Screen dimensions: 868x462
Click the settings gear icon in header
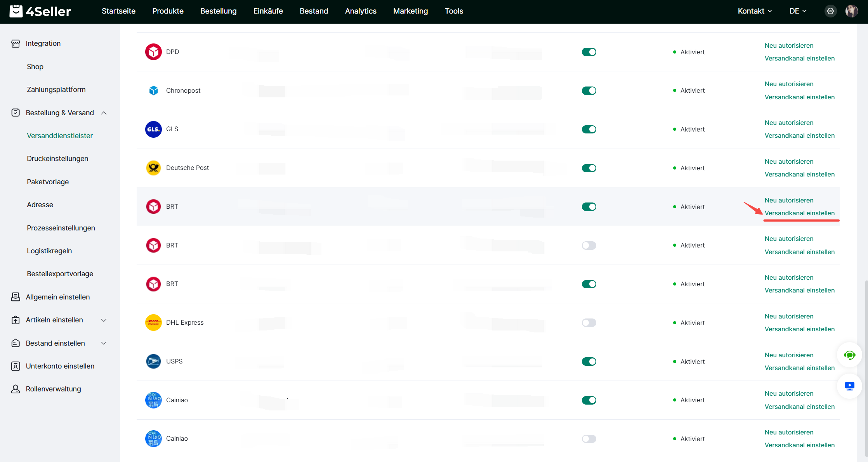tap(830, 11)
